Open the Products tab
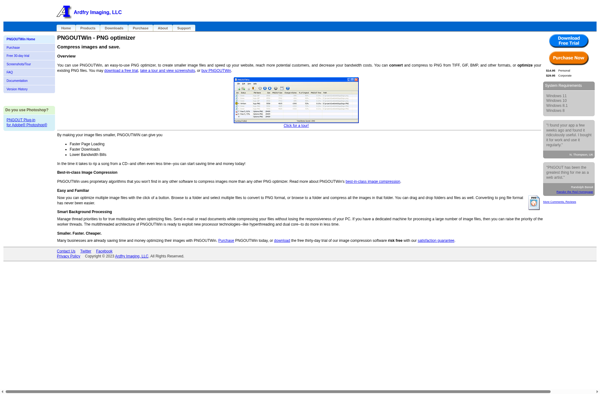 (88, 28)
